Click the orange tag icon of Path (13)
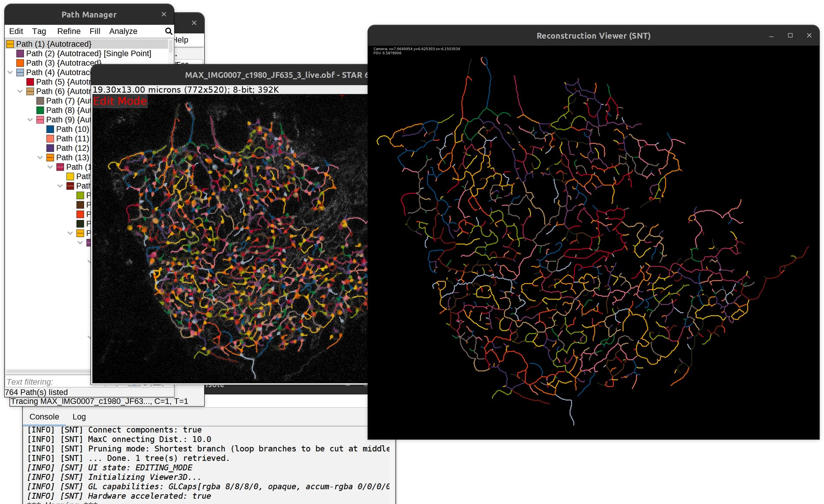This screenshot has height=504, width=824. coord(49,157)
